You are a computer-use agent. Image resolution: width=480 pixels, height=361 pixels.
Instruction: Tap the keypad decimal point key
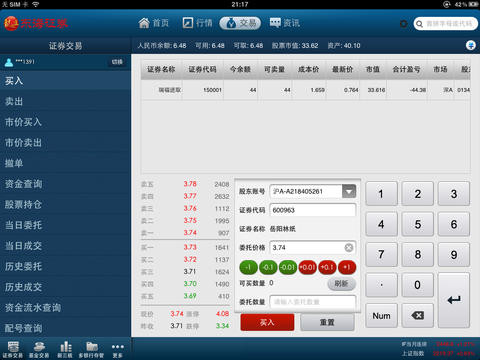pos(381,285)
